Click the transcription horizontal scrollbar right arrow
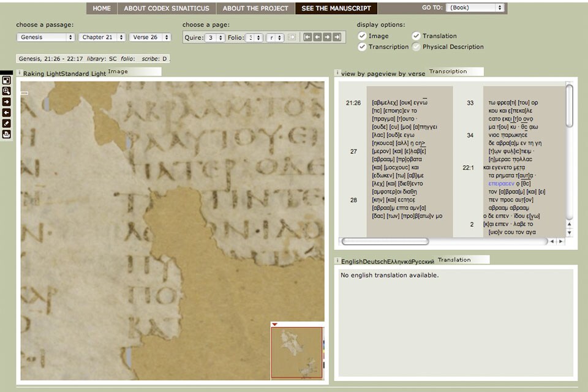Image resolution: width=588 pixels, height=392 pixels. point(560,241)
